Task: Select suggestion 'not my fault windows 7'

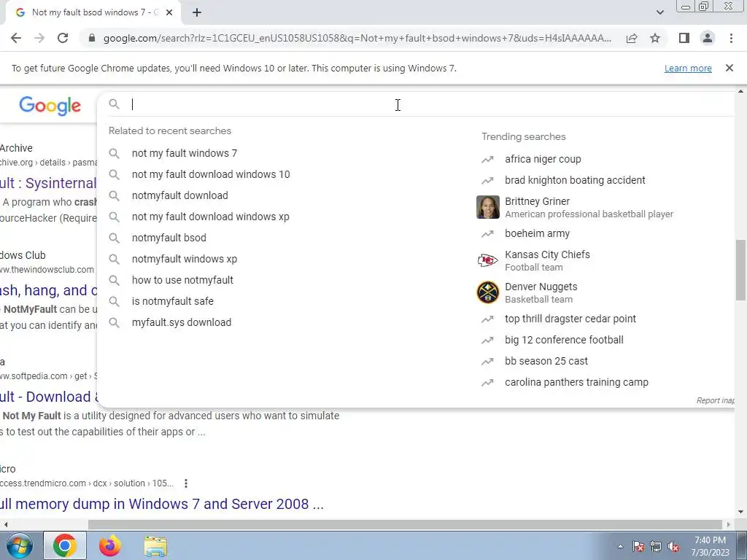Action: (185, 153)
